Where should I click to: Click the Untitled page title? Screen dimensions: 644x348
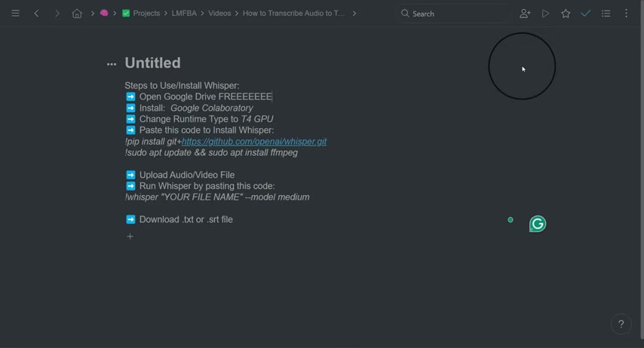click(153, 63)
